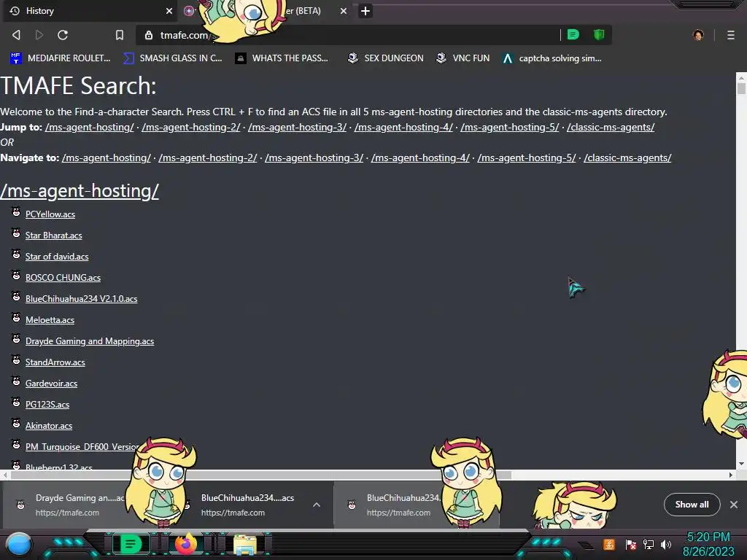Navigate to /classic-ms-agents/ directory
This screenshot has height=560, width=747.
coord(627,157)
